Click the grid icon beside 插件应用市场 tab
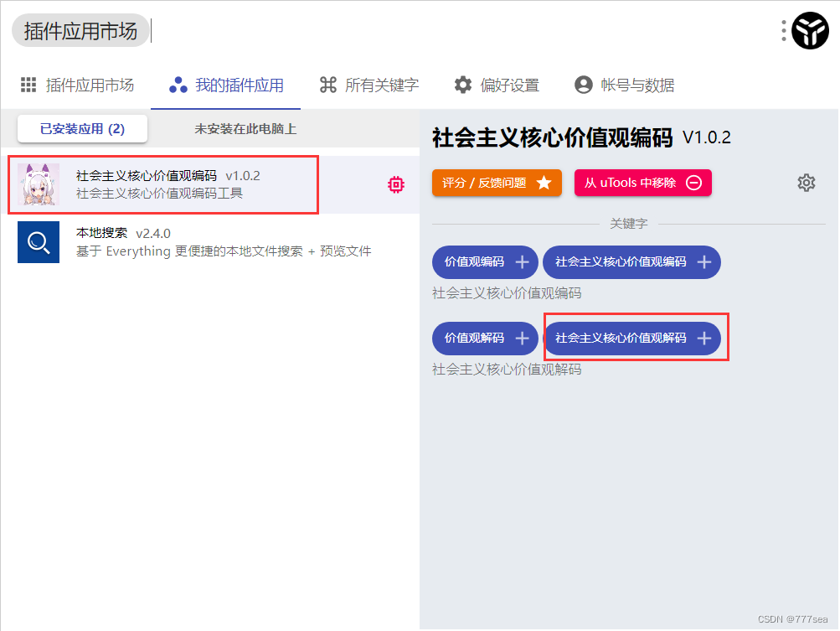840x631 pixels. [x=28, y=85]
